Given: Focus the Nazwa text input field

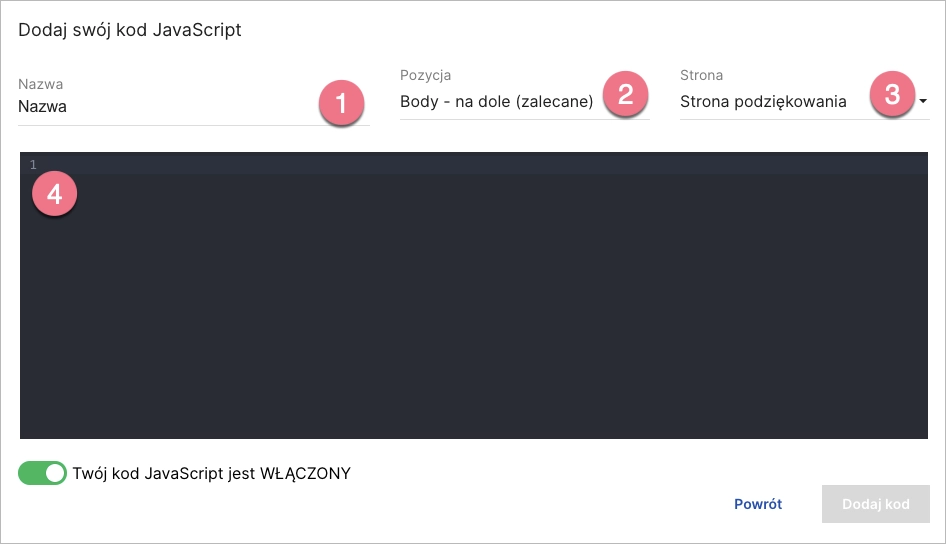Looking at the screenshot, I should (160, 106).
